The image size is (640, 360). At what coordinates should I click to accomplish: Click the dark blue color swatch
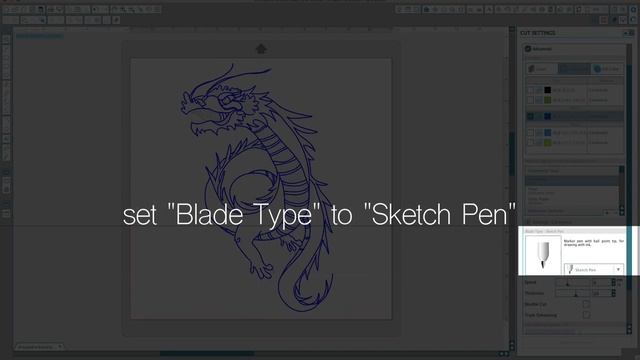pos(547,116)
